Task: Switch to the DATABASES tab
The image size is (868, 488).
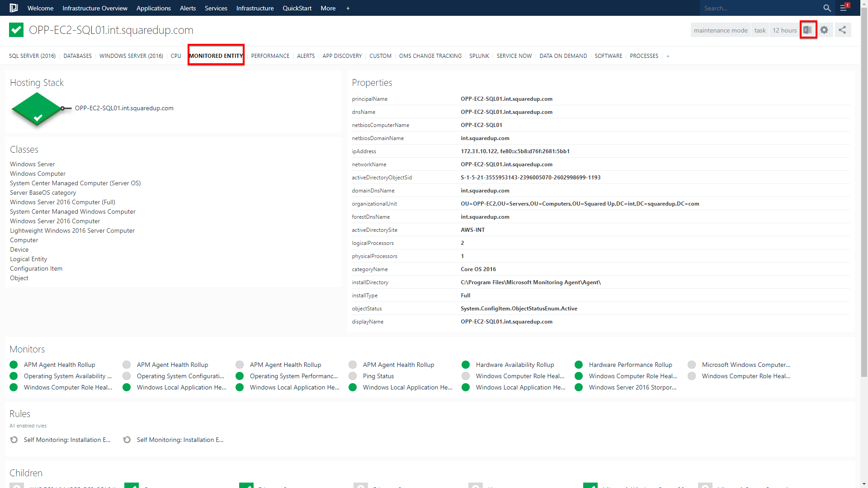Action: click(77, 56)
